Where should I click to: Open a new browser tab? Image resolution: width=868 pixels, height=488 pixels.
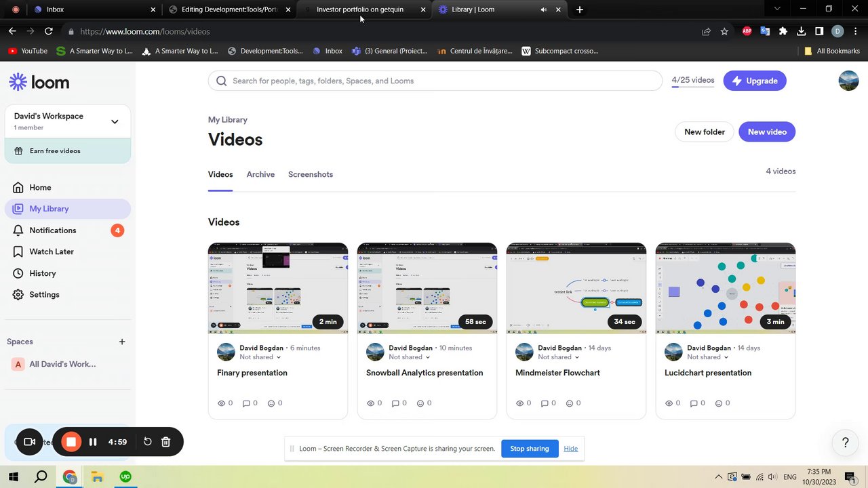pos(579,9)
